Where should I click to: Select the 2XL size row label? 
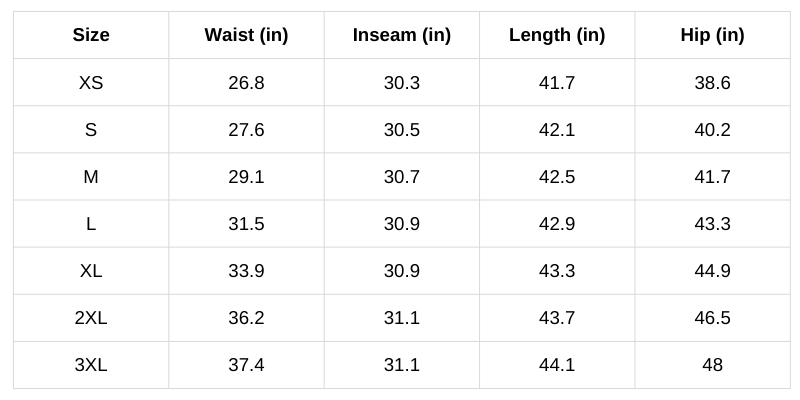(x=91, y=318)
